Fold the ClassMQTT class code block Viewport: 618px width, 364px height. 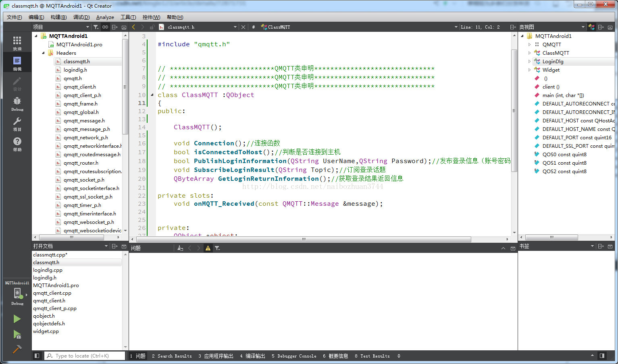(x=152, y=95)
